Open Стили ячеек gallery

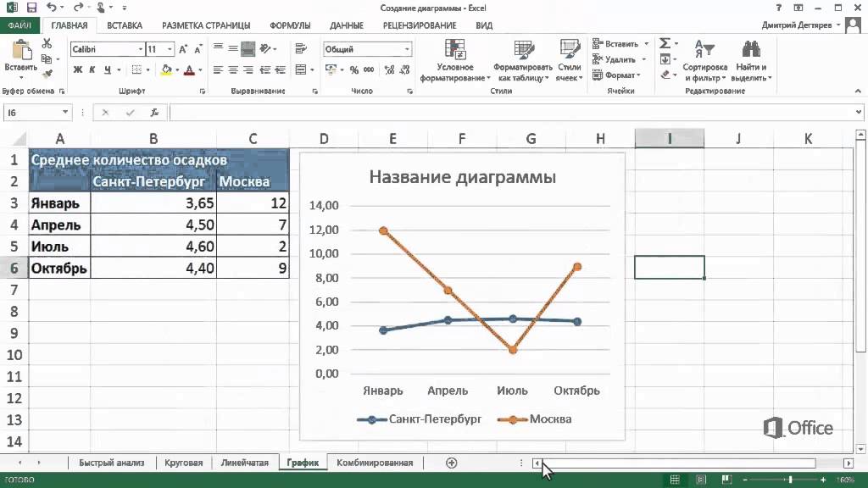pos(570,61)
